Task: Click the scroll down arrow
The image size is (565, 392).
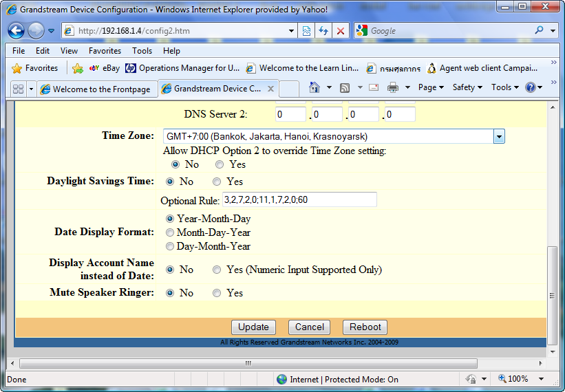Action: point(552,351)
